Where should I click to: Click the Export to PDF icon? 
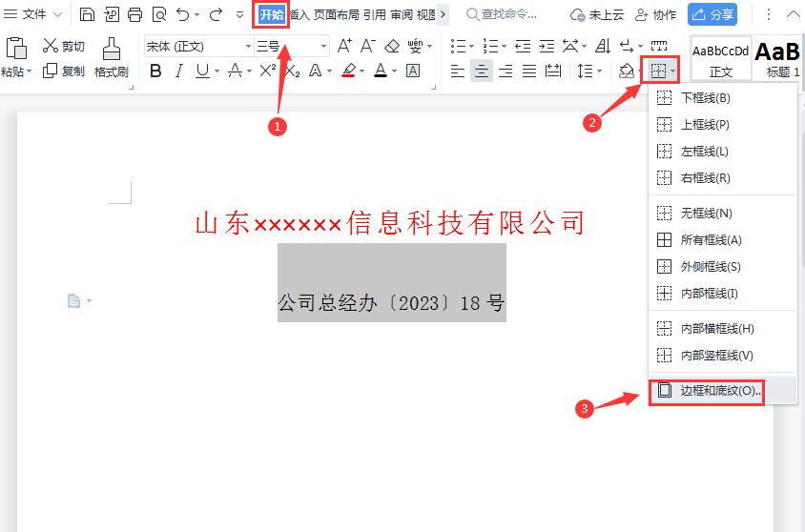pyautogui.click(x=112, y=14)
